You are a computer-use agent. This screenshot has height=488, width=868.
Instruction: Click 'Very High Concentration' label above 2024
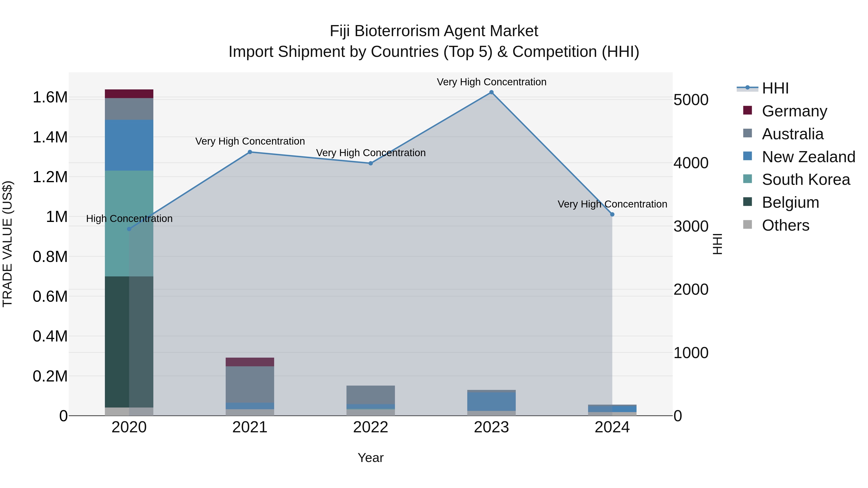tap(612, 204)
